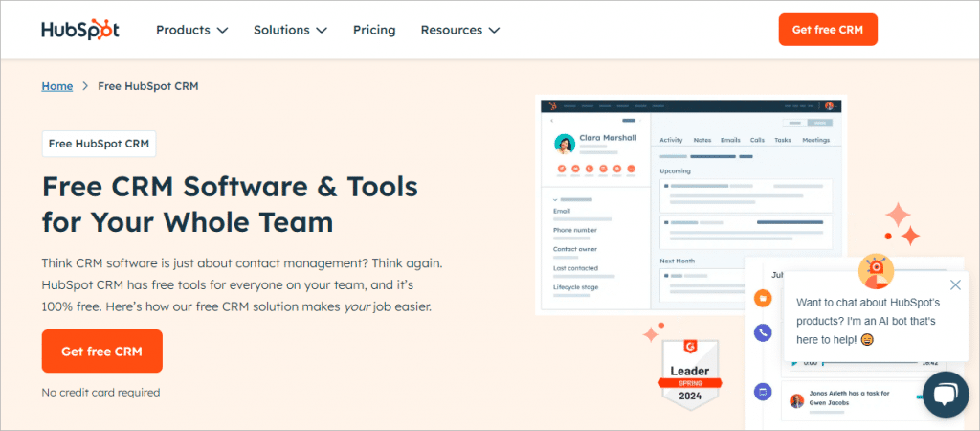Click the chatbot message text
980x431 pixels.
[x=869, y=320]
